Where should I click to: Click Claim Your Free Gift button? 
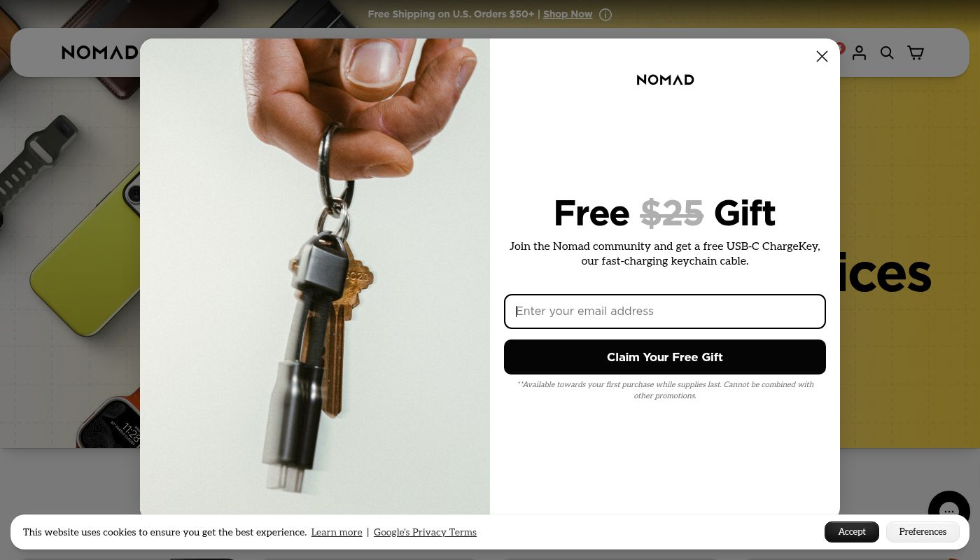(x=665, y=357)
